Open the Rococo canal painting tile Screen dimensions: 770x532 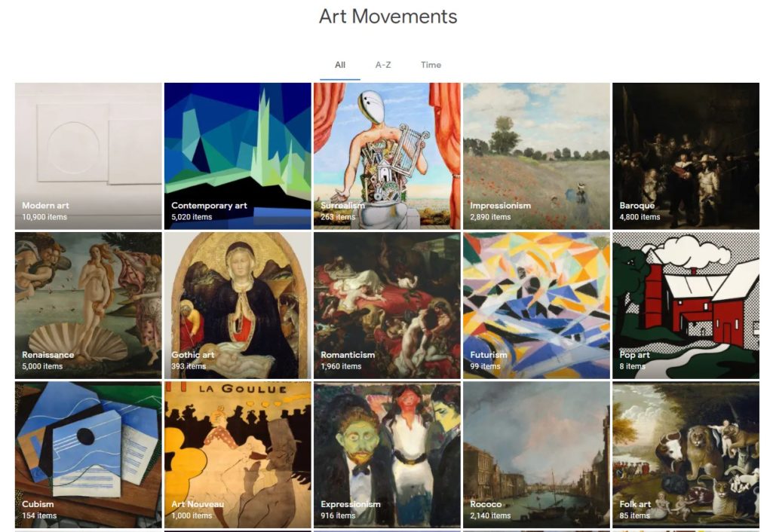(536, 455)
